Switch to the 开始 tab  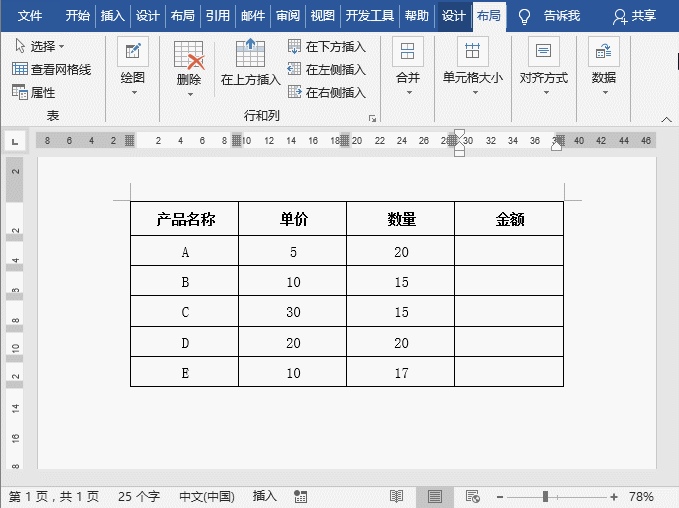(x=78, y=16)
